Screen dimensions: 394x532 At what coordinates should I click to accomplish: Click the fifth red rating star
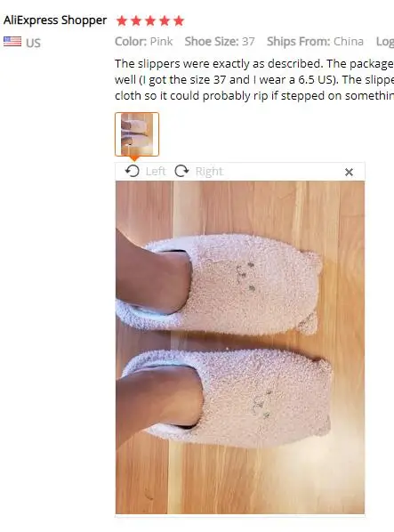click(179, 21)
